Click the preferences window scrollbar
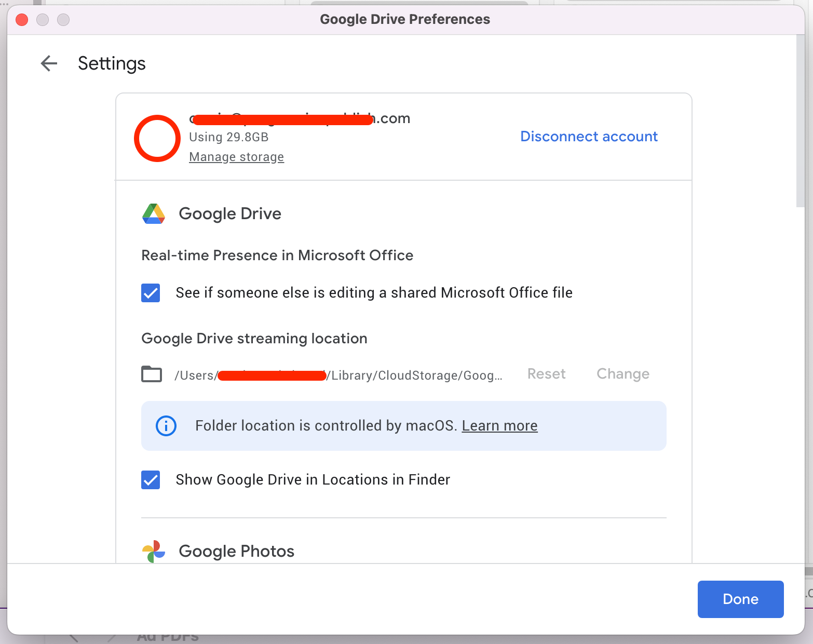The width and height of the screenshot is (813, 644). 800,121
